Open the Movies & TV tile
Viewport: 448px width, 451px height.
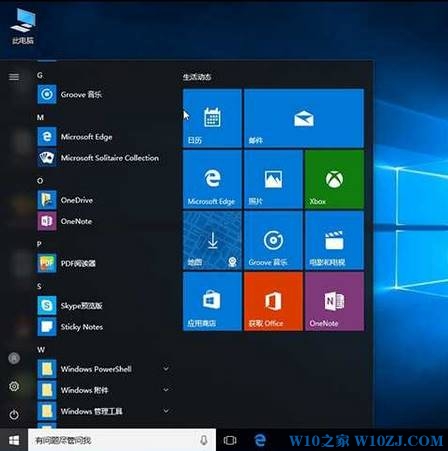click(334, 240)
